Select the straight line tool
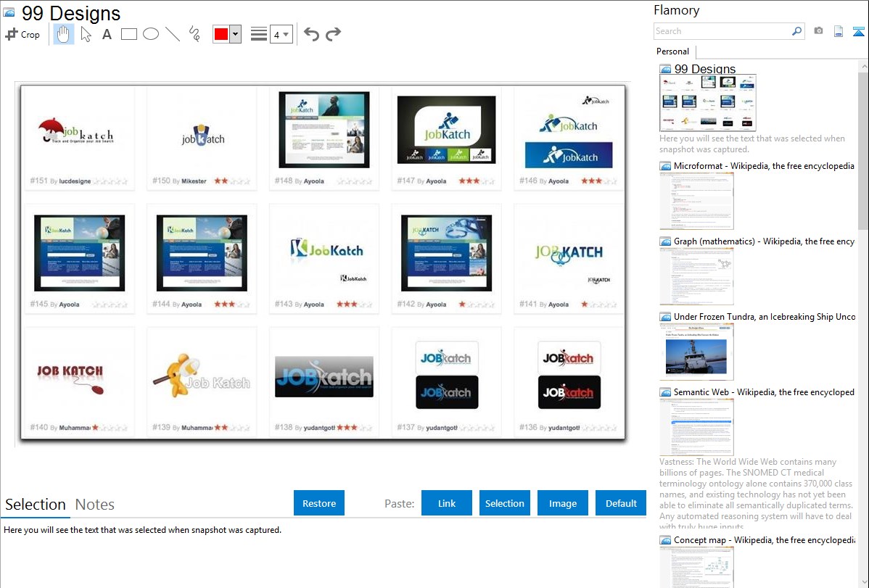The image size is (869, 588). tap(173, 34)
